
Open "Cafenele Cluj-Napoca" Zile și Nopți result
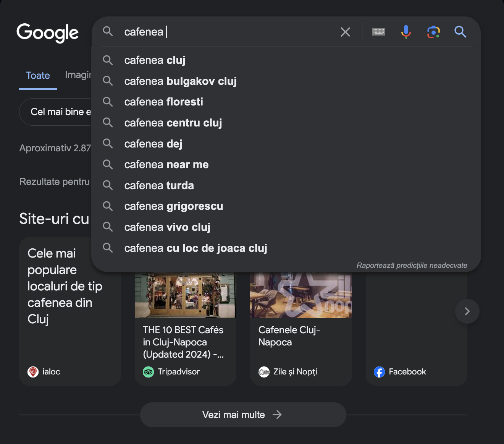pyautogui.click(x=289, y=336)
